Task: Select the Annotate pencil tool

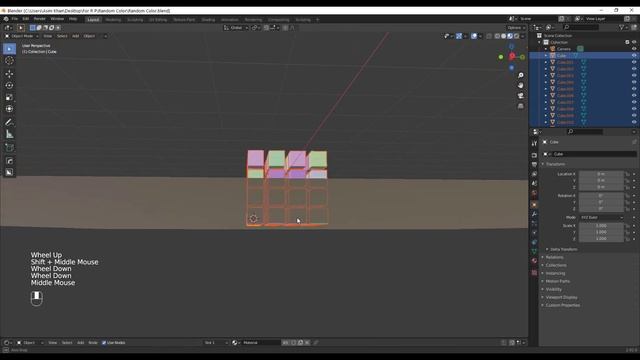Action: tap(9, 122)
